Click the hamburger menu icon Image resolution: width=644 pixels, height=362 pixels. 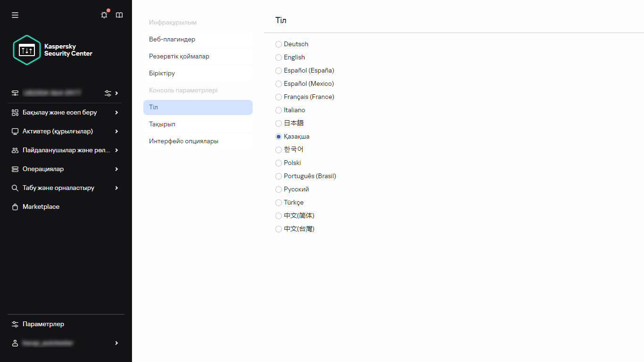15,15
